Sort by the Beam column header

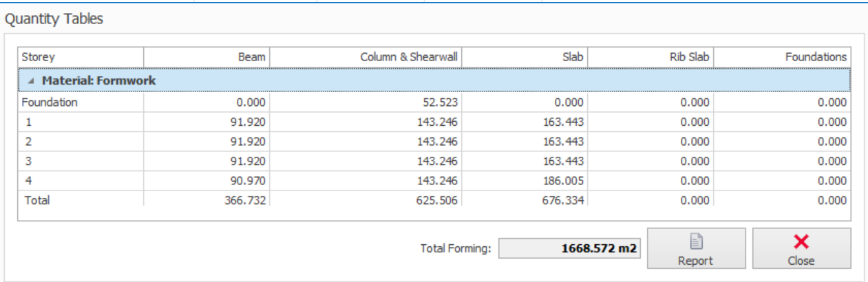(x=207, y=57)
